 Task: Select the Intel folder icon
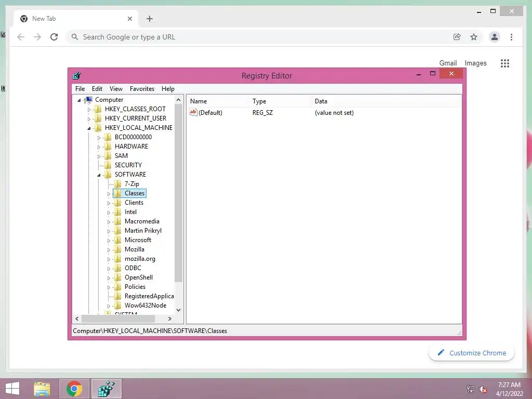tap(118, 212)
